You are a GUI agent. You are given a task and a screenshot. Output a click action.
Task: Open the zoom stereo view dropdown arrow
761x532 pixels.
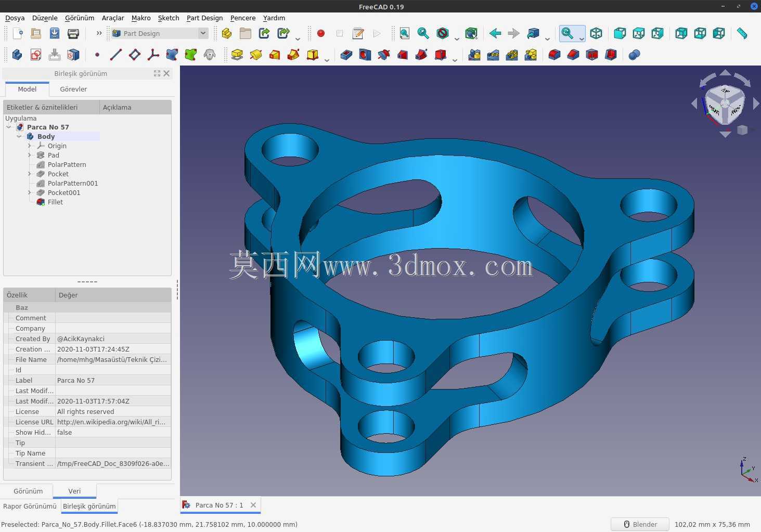tap(582, 38)
